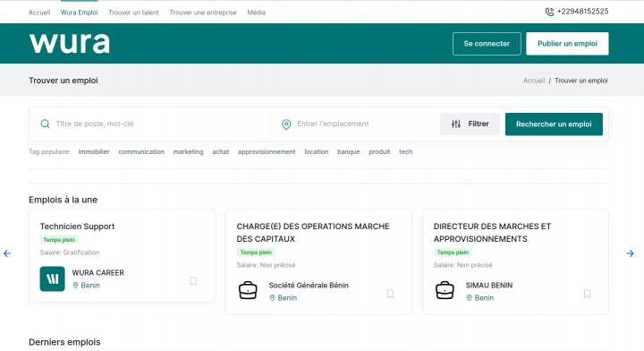Click the briefcase icon for SIMAU BENIN

(445, 290)
